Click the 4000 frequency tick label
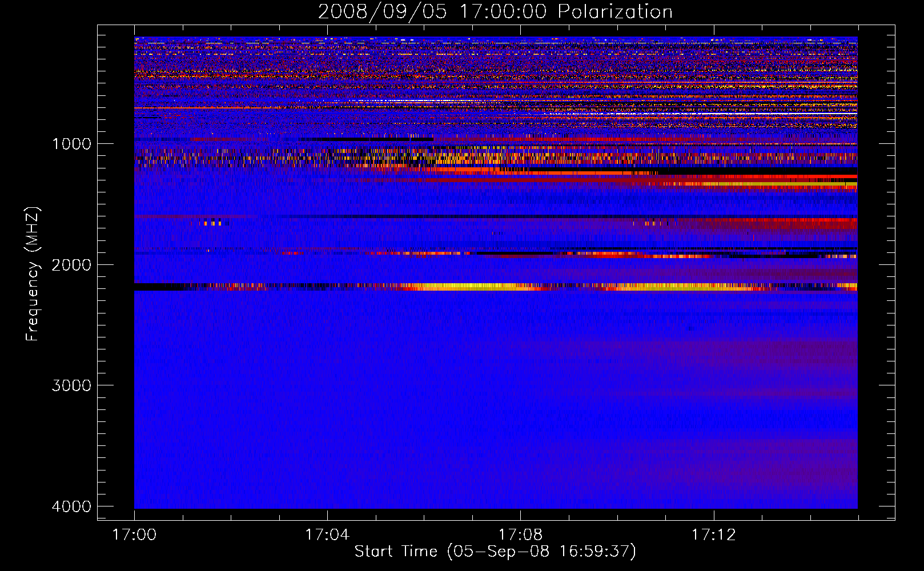Image resolution: width=924 pixels, height=571 pixels. (71, 506)
